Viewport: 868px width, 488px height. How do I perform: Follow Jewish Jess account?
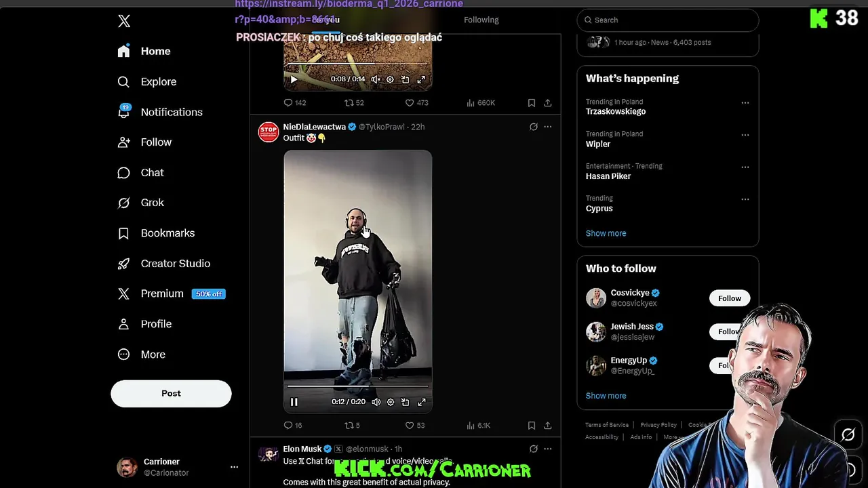click(727, 331)
